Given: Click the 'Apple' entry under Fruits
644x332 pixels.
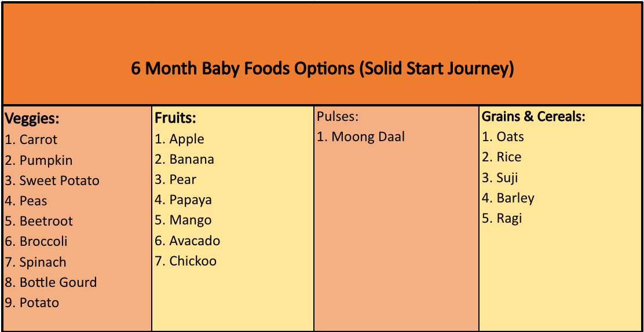Looking at the screenshot, I should click(186, 139).
